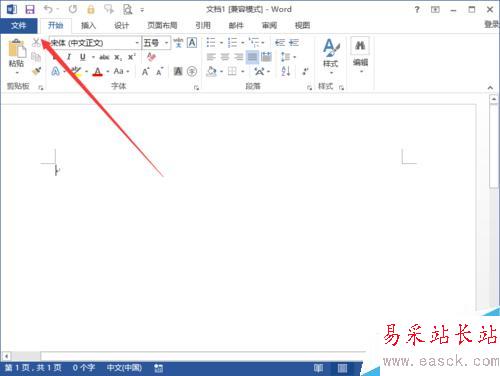Click the Copy icon in clipboard group
Image resolution: width=500 pixels, height=376 pixels.
[36, 57]
